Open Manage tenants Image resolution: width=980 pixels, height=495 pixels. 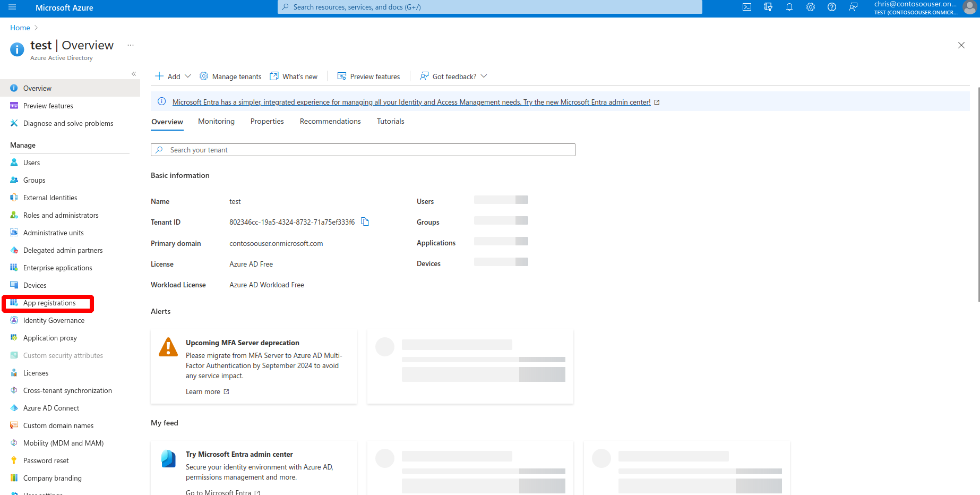tap(230, 76)
